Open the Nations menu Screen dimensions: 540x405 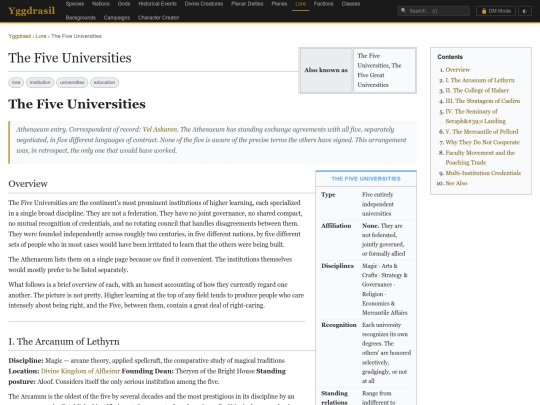tap(101, 4)
